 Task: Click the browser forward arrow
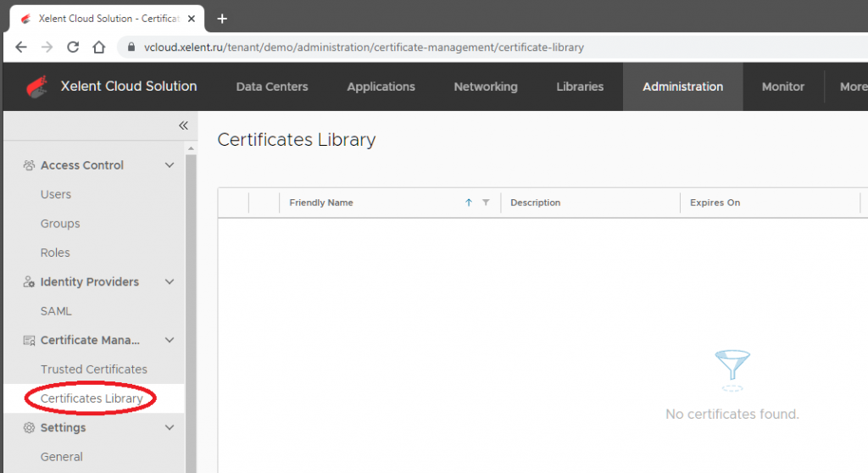click(x=47, y=47)
